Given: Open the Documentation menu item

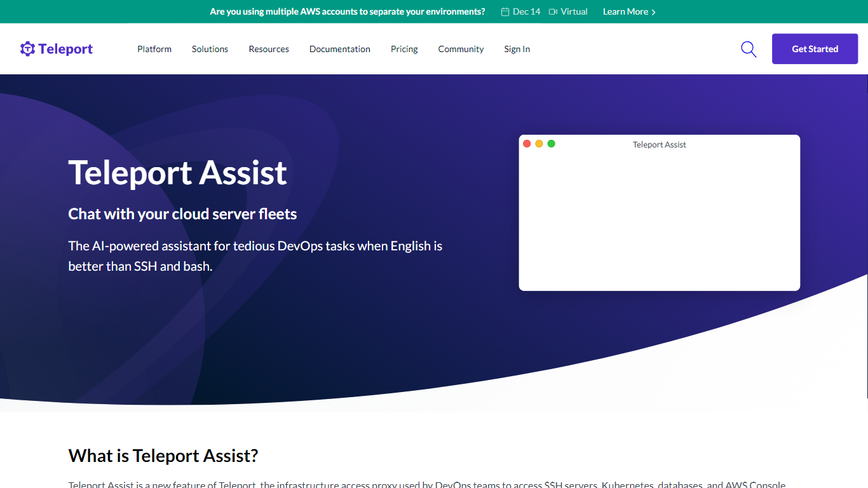Looking at the screenshot, I should (339, 49).
